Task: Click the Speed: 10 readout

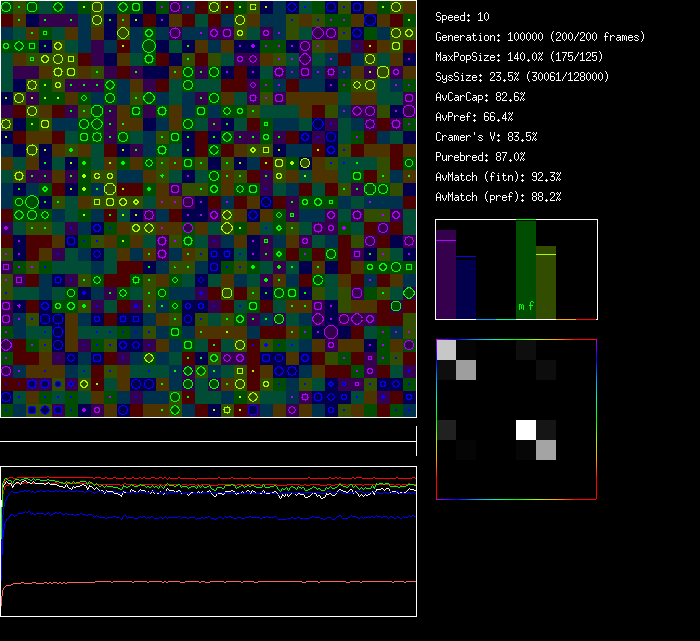Action: point(462,17)
